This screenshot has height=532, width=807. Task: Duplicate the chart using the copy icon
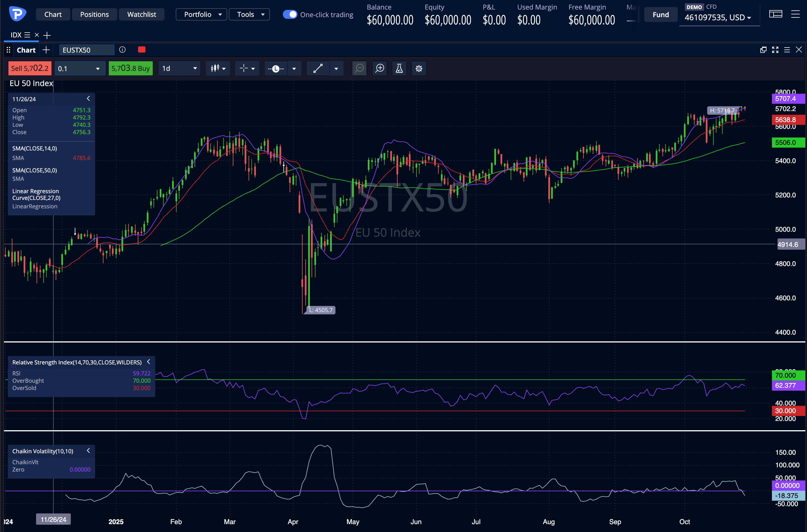pos(763,49)
